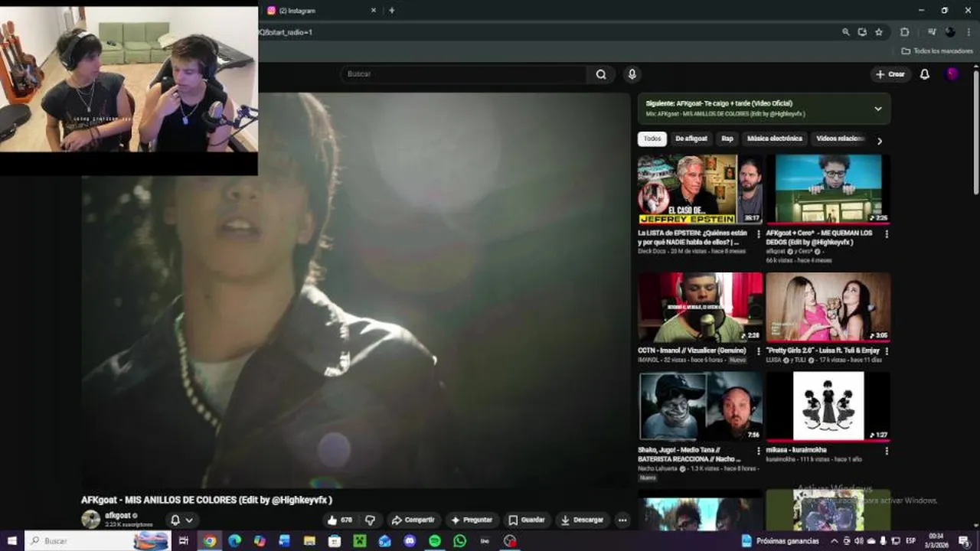Open Todos los marcadores bookmarks folder
Viewport: 980px width, 551px height.
(x=937, y=51)
